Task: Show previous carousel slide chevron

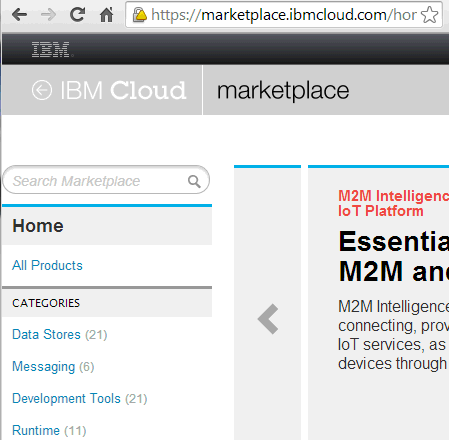Action: point(268,319)
